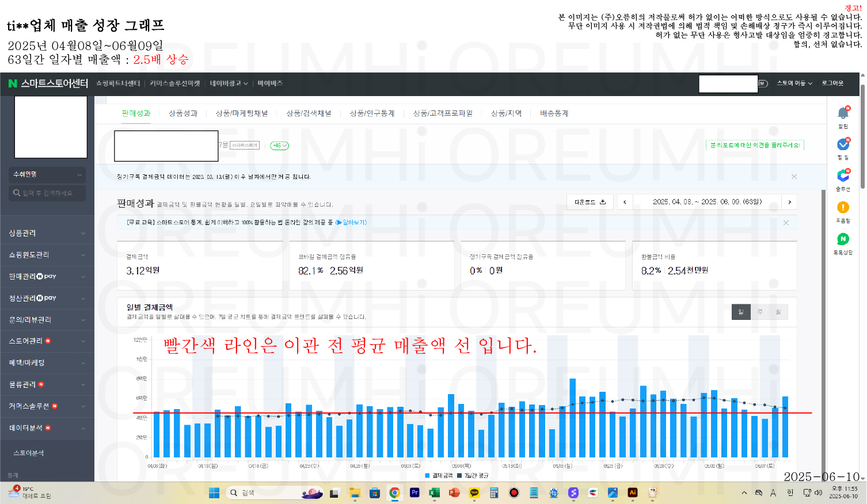Open the 스토어 이동 dropdown
The image size is (867, 504).
point(794,83)
